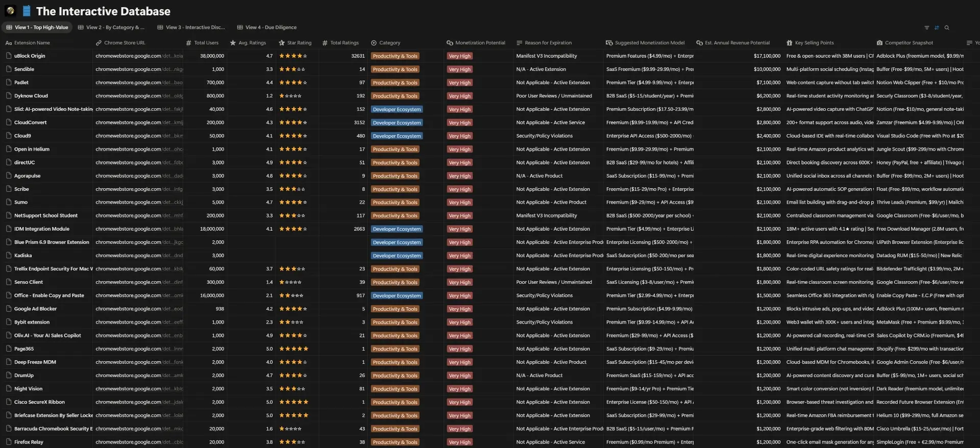Click the 'Manifest V3 Incompatibility' cell for uBlock Origin
The image size is (980, 448).
click(546, 56)
